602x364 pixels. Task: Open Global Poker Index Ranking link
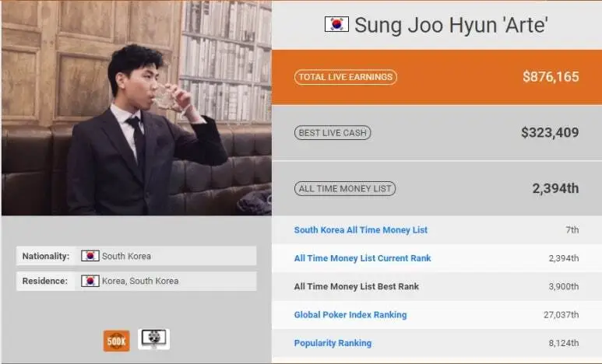click(x=350, y=314)
